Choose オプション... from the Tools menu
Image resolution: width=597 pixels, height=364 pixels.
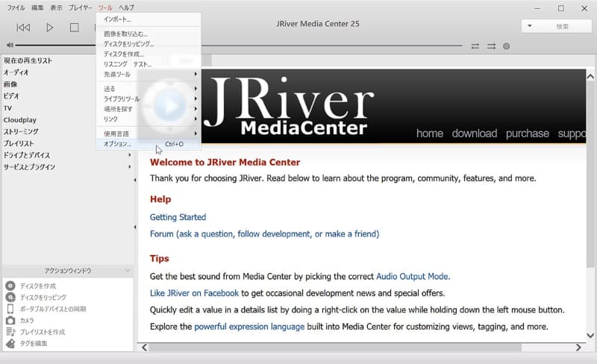149,144
